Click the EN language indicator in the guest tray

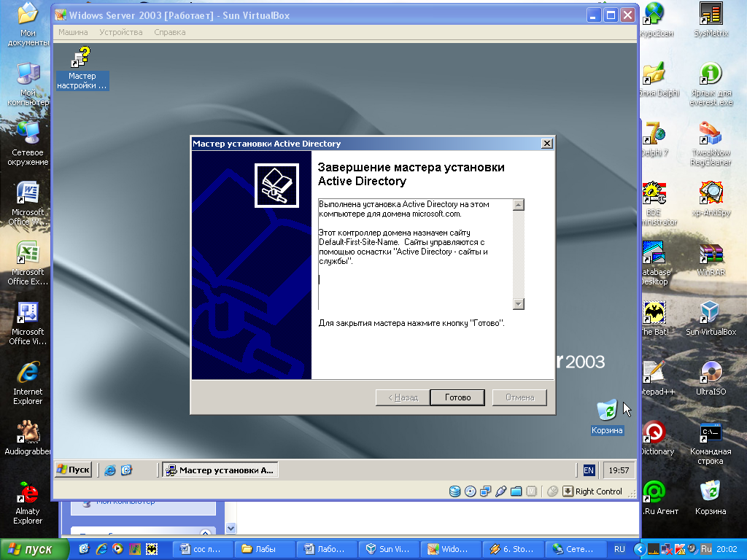589,470
